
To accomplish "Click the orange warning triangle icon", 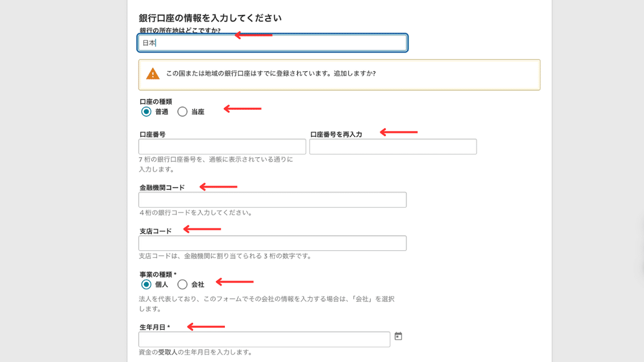I will [x=152, y=75].
